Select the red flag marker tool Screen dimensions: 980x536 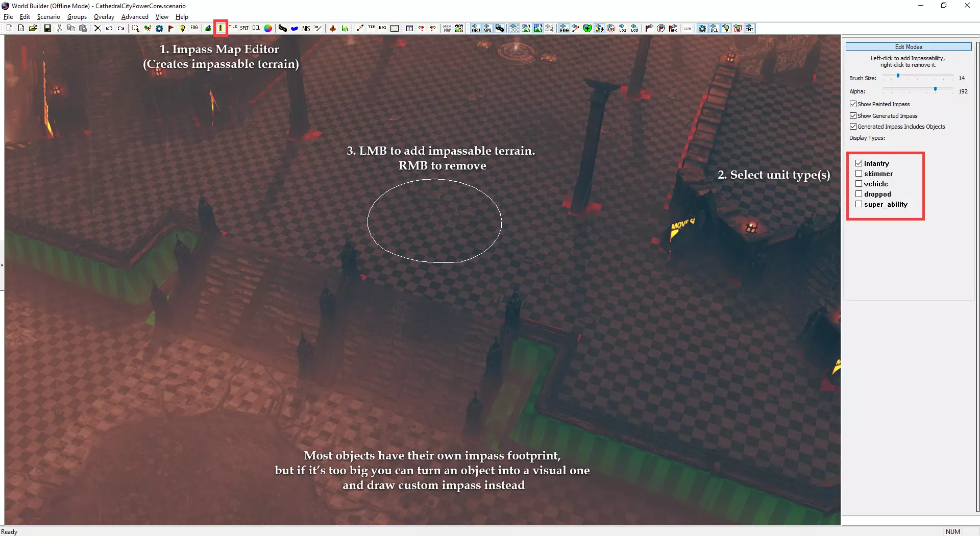pyautogui.click(x=171, y=29)
